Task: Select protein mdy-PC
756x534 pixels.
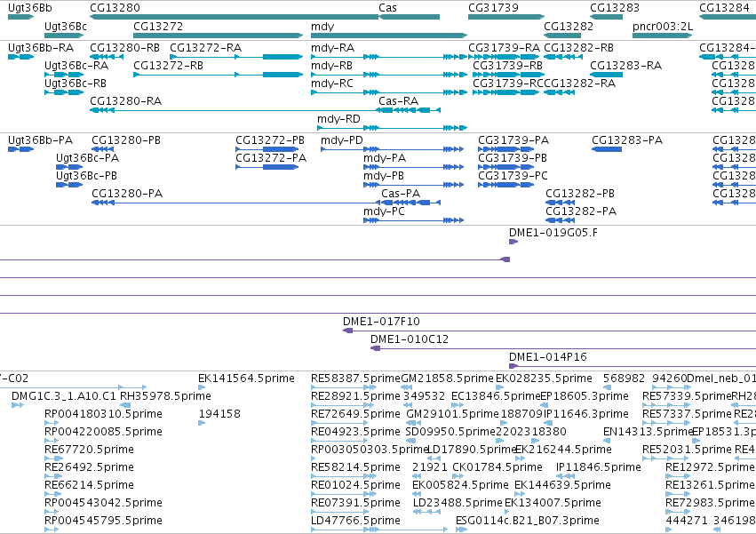Action: (x=413, y=221)
